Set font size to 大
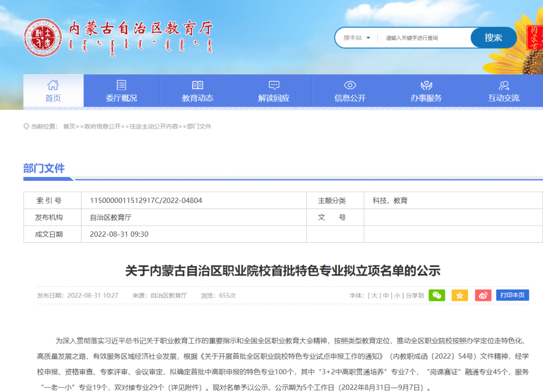The width and height of the screenshot is (543, 392). (x=375, y=296)
